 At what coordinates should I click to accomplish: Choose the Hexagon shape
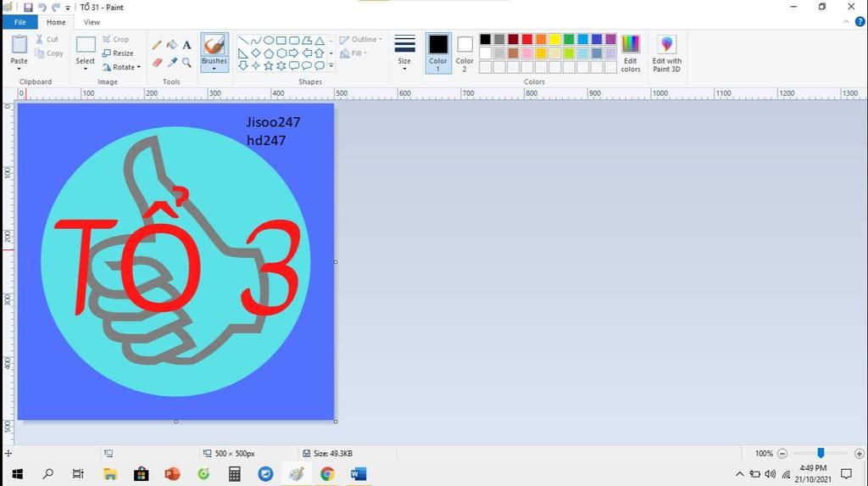(x=281, y=53)
